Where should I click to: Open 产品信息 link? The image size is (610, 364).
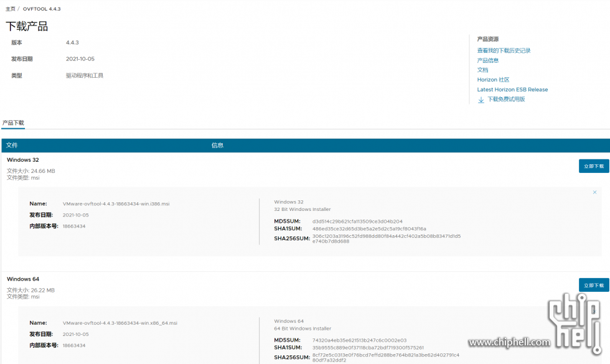click(488, 60)
